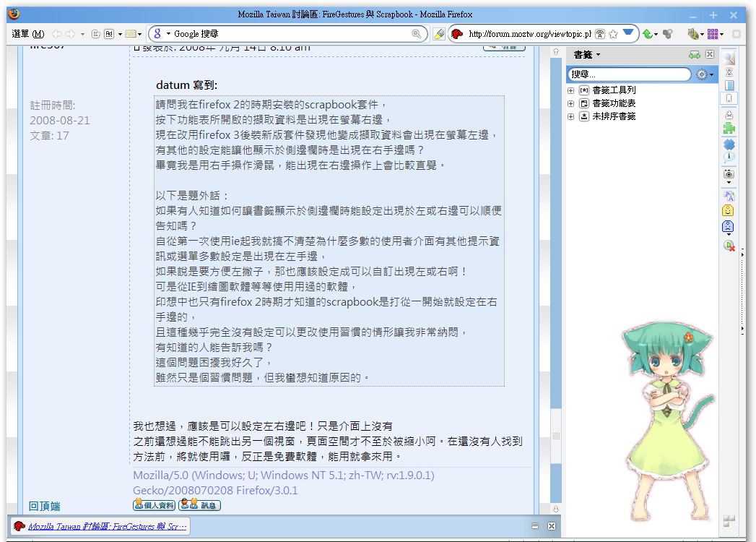Open the sidebar gear options dropdown
Viewport: 756px width, 542px height.
click(704, 74)
